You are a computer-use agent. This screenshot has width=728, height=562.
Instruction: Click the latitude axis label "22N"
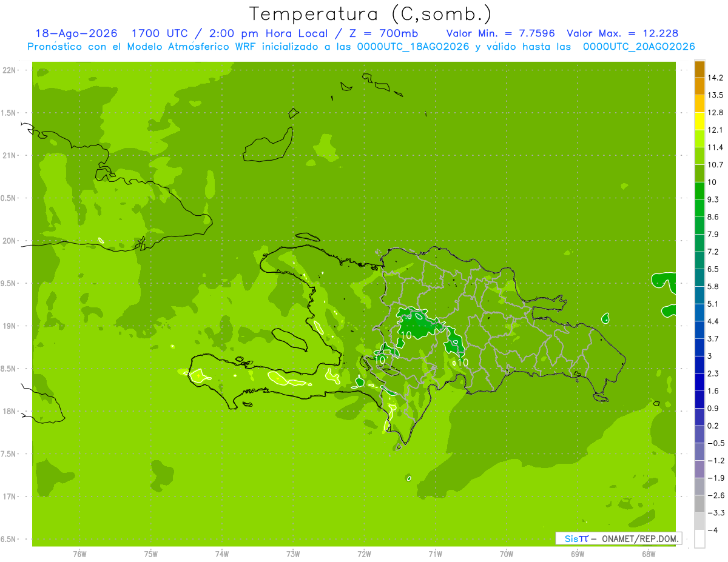[x=10, y=70]
